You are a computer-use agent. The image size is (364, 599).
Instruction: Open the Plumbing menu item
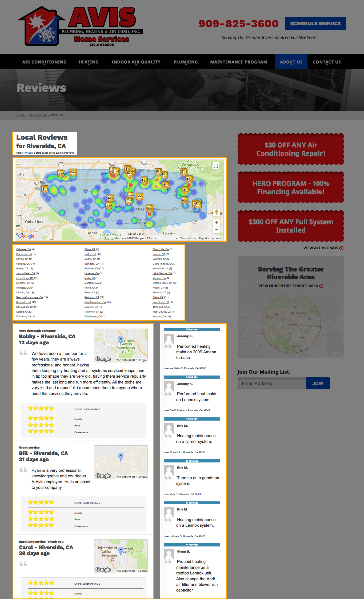pyautogui.click(x=186, y=62)
